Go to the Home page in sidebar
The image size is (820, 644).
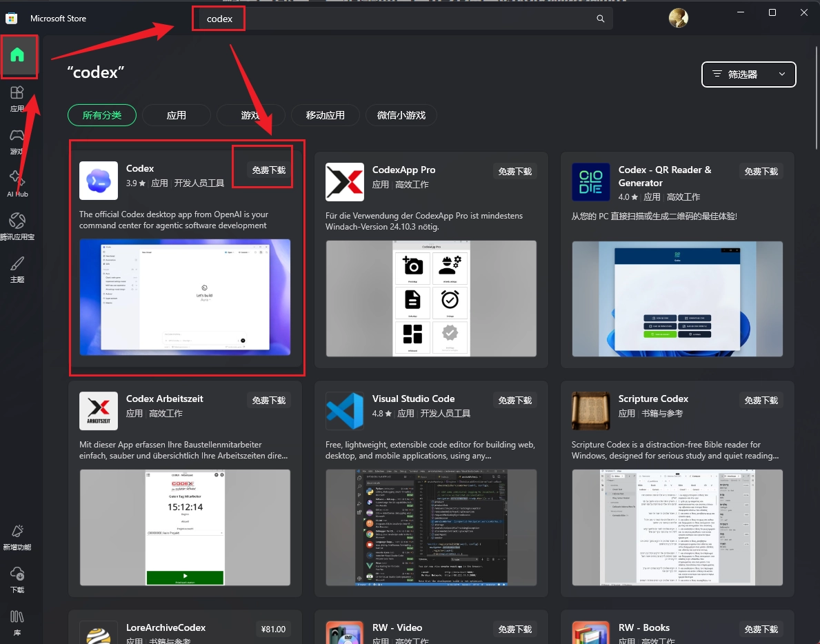[17, 55]
